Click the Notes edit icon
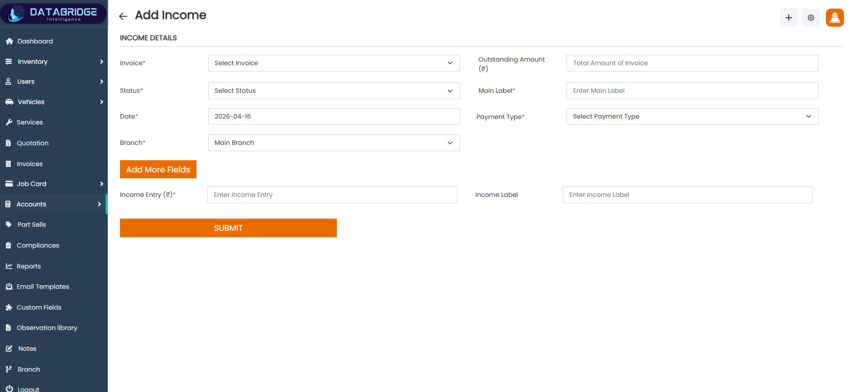Viewport: 868px width, 392px height. (9, 349)
